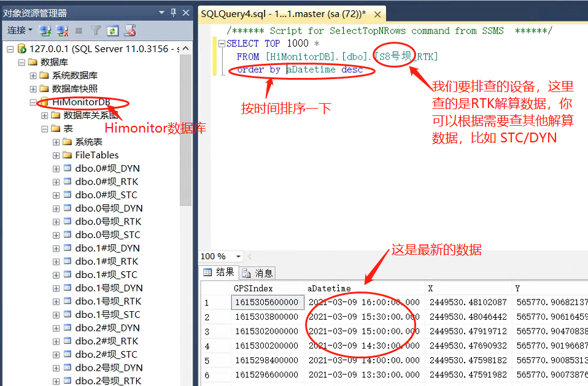Click the red-marked script icon in toolbar

(x=130, y=30)
